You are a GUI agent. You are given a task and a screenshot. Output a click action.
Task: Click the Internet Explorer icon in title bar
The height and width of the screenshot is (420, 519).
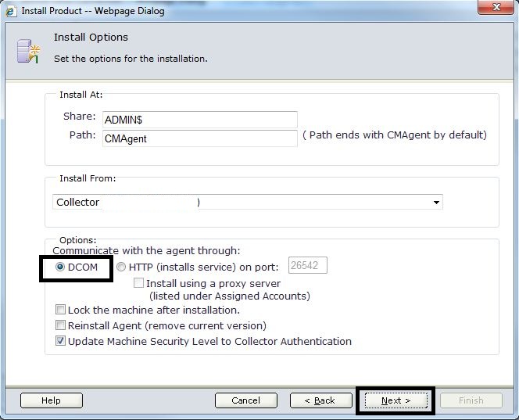(x=10, y=11)
